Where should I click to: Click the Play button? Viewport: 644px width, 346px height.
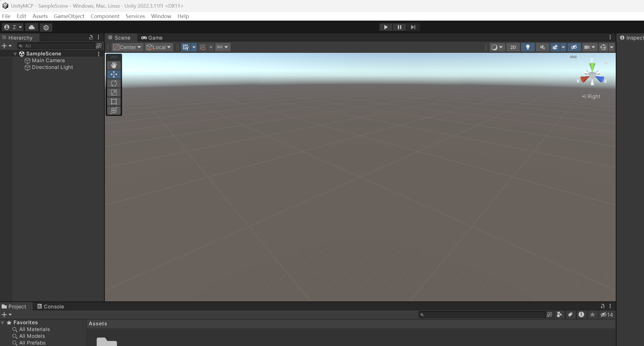click(x=386, y=27)
